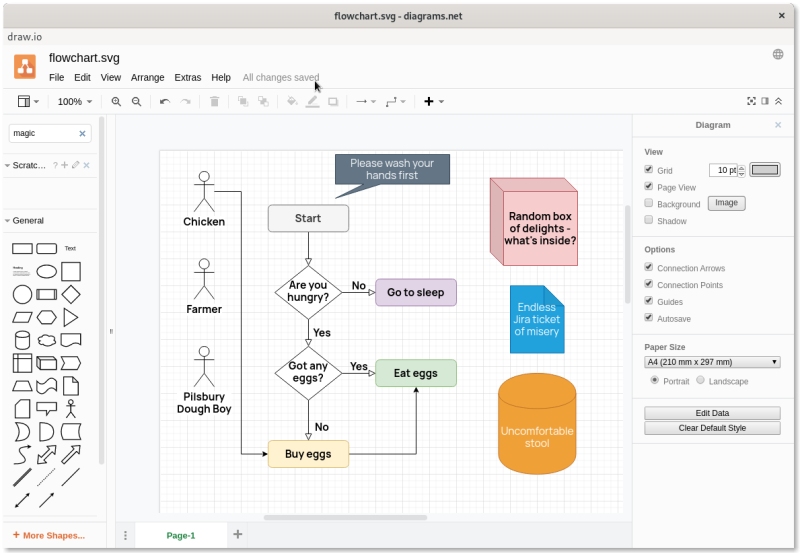This screenshot has width=800, height=553.
Task: Click the To Front icon
Action: [243, 102]
